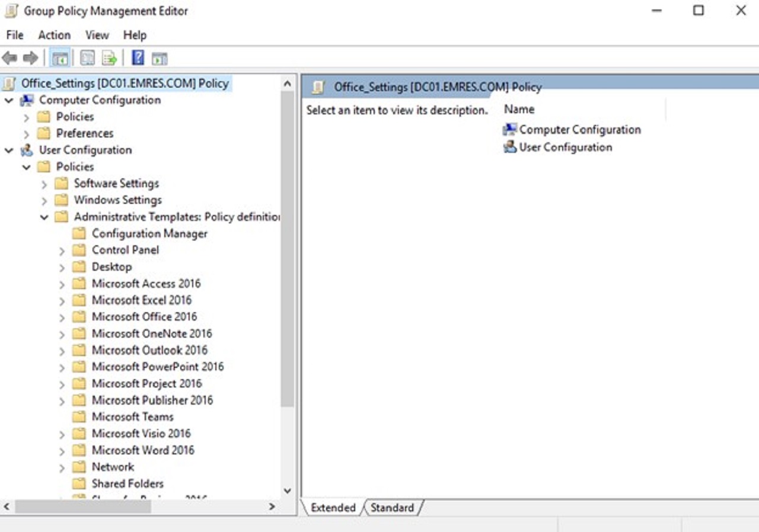The height and width of the screenshot is (532, 759).
Task: Select Microsoft Publisher 2016 in the tree
Action: pos(152,400)
